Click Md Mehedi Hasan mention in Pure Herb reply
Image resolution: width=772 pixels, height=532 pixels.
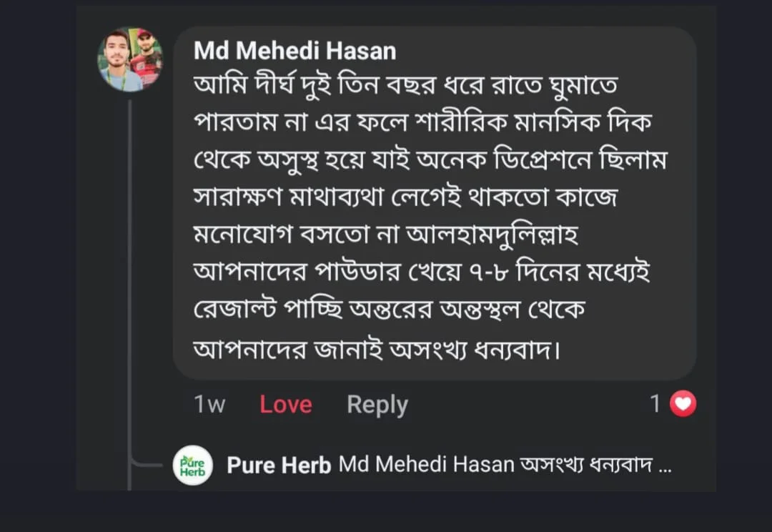(426, 465)
